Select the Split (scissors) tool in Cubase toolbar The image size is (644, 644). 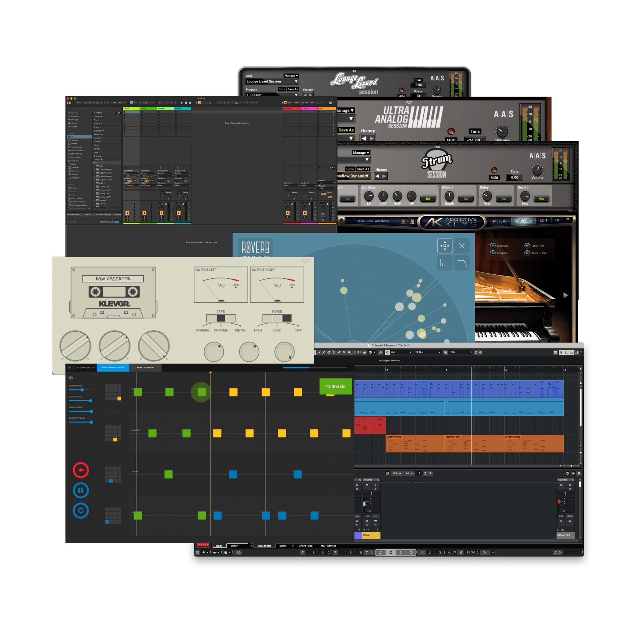coord(334,352)
